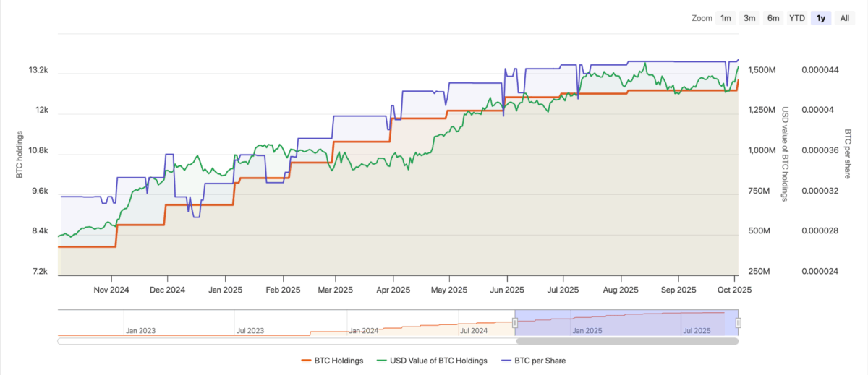Select the 1m zoom range button
Screen dimensions: 868x375
tap(726, 18)
